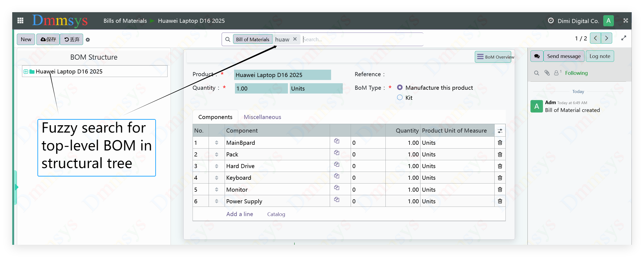The width and height of the screenshot is (644, 257).
Task: Click Add a line link
Action: tap(240, 214)
